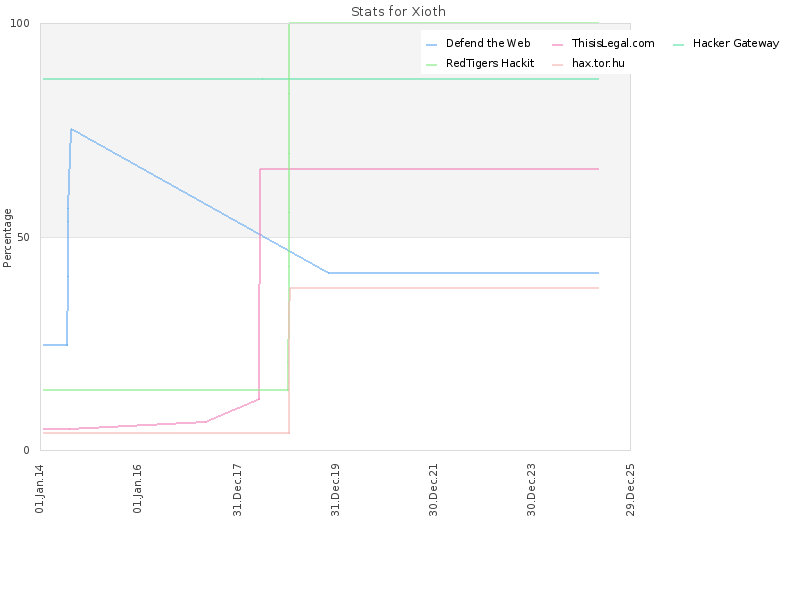The height and width of the screenshot is (600, 800).
Task: Click the 31.Dec.19 x-axis date label
Action: [335, 490]
